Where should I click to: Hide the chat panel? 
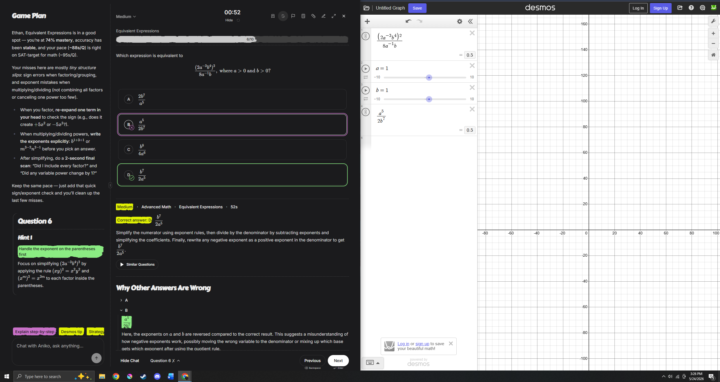coord(129,361)
